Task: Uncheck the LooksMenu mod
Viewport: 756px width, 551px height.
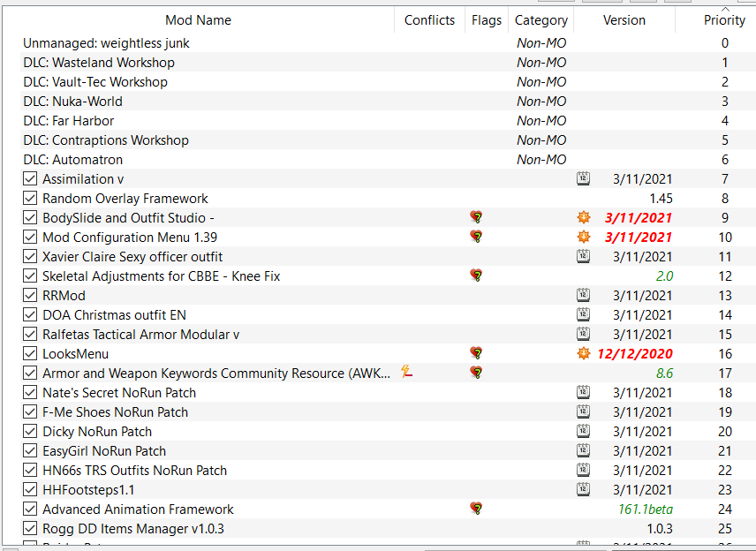Action: pyautogui.click(x=30, y=353)
